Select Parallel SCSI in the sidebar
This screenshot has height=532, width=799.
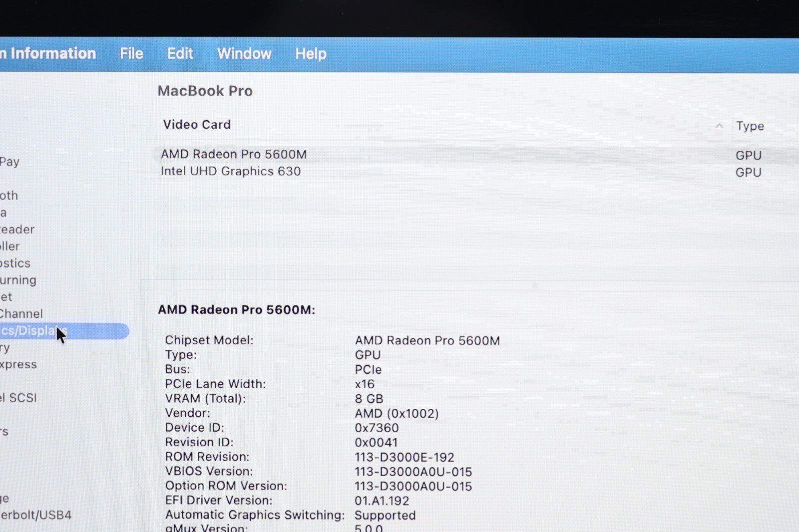click(x=19, y=398)
